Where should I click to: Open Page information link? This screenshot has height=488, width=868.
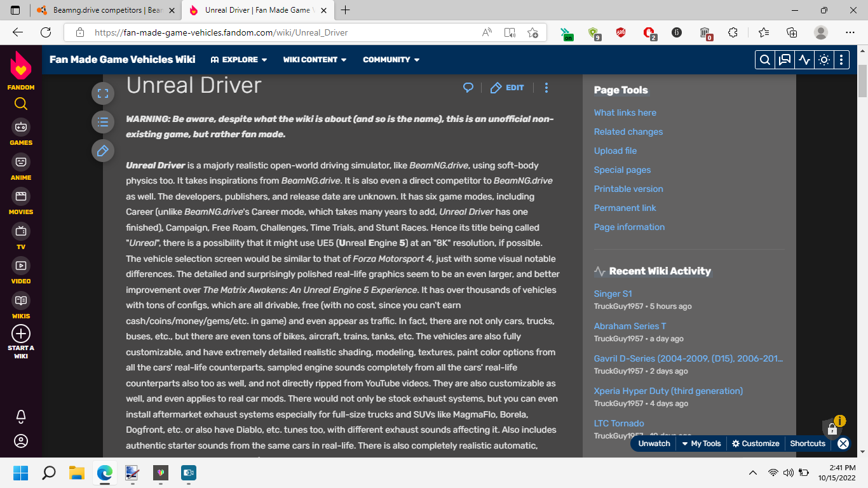629,227
